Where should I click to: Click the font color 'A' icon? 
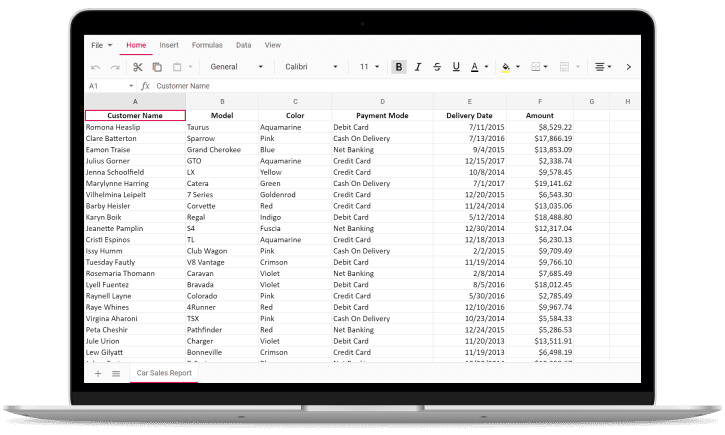point(475,67)
